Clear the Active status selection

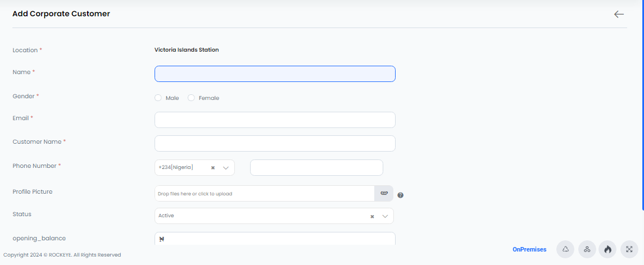pos(372,217)
